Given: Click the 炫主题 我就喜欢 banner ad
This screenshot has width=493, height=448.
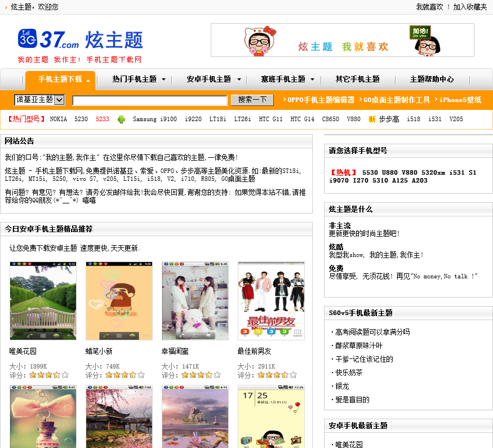Looking at the screenshot, I should 343,40.
